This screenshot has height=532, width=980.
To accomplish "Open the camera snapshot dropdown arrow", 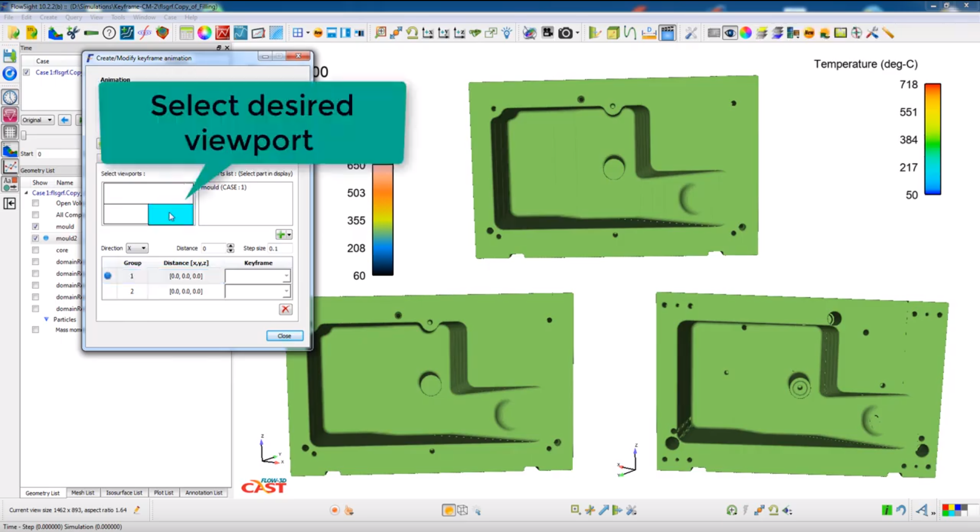I will 577,33.
